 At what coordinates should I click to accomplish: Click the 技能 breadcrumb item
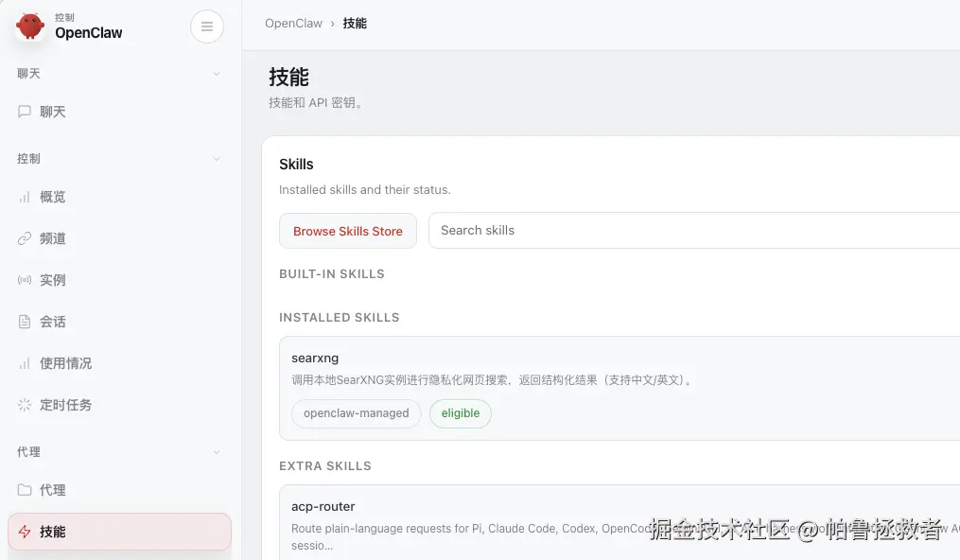tap(355, 24)
